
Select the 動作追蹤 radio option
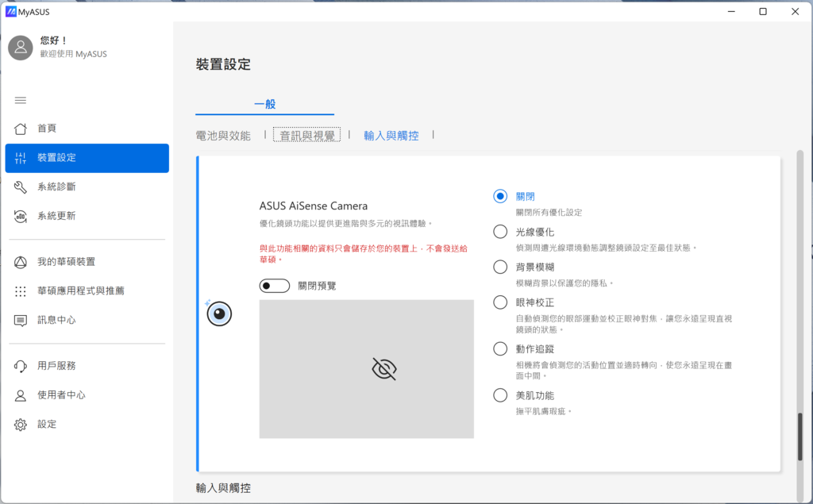(500, 348)
